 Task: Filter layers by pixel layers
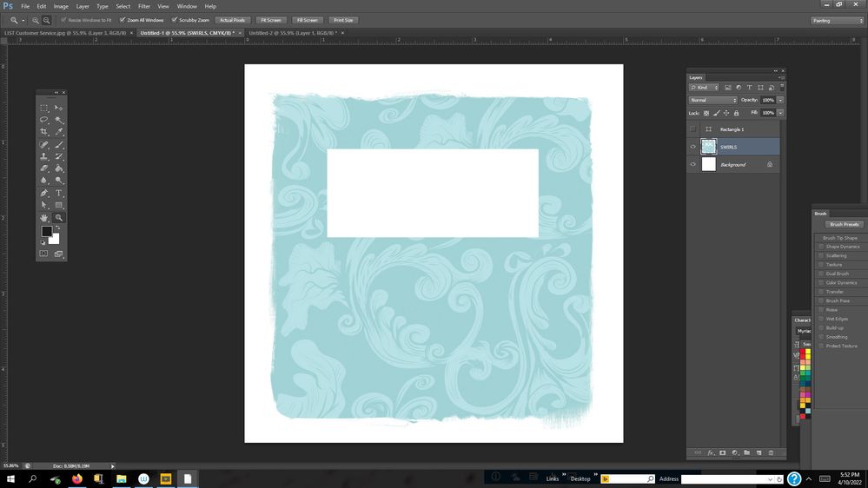(728, 88)
